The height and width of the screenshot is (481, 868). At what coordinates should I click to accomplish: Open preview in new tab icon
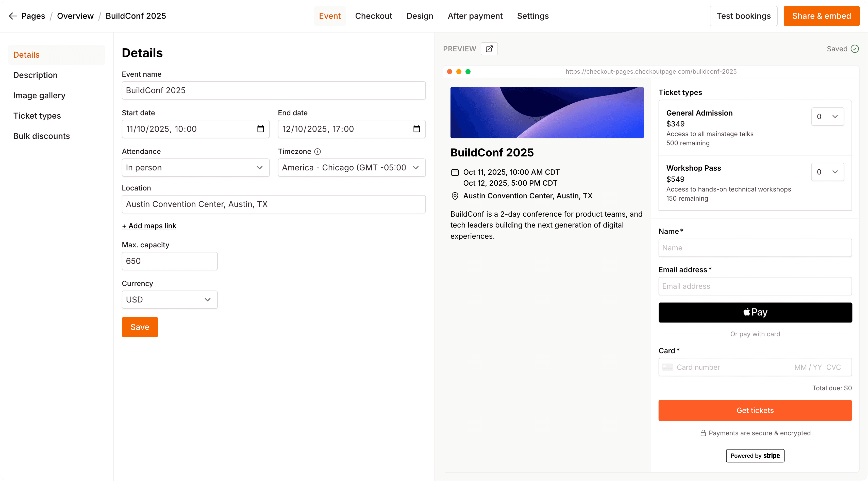[489, 49]
